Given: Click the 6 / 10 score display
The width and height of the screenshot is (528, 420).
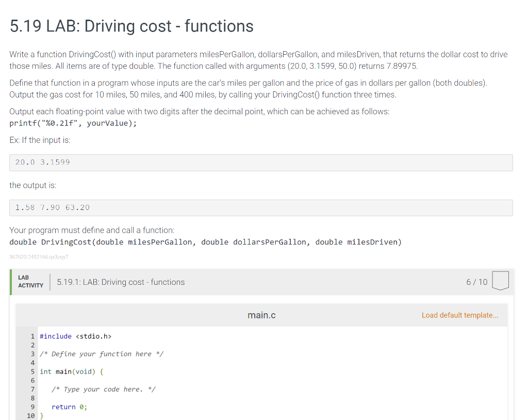Looking at the screenshot, I should pos(476,282).
